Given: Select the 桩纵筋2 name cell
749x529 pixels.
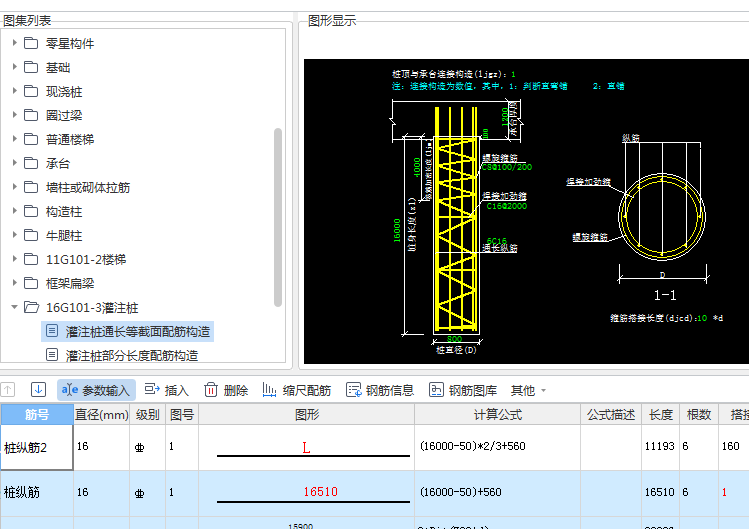Looking at the screenshot, I should (37, 447).
